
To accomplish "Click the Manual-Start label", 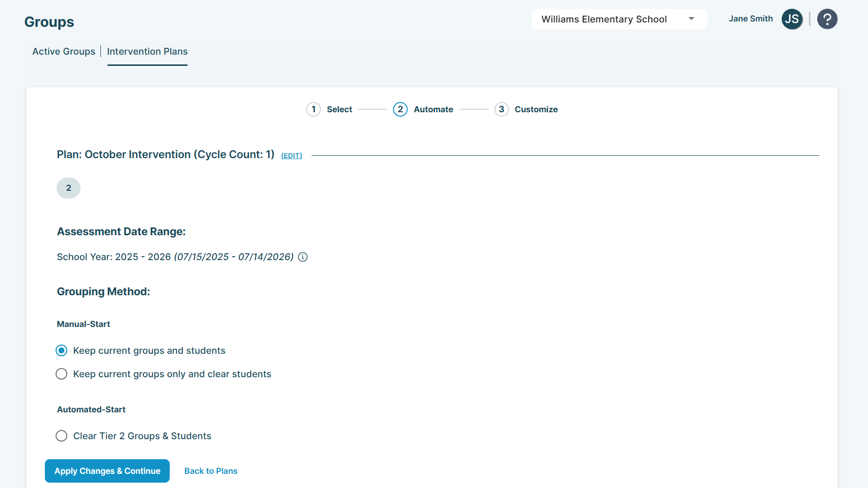I will [83, 324].
